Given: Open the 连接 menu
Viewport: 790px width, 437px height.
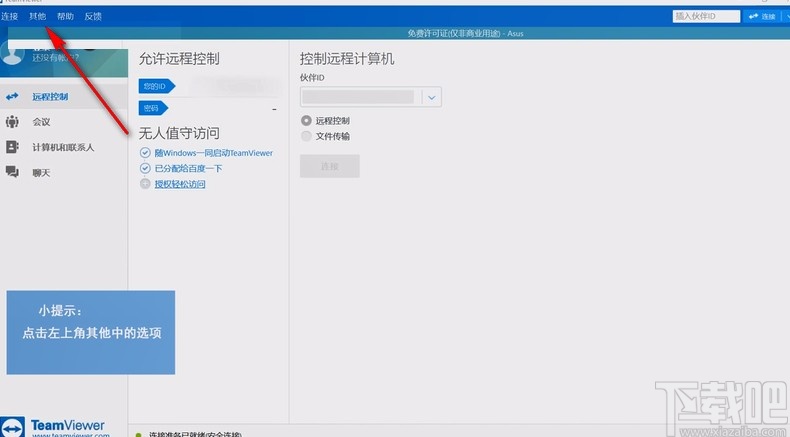Looking at the screenshot, I should (x=9, y=17).
